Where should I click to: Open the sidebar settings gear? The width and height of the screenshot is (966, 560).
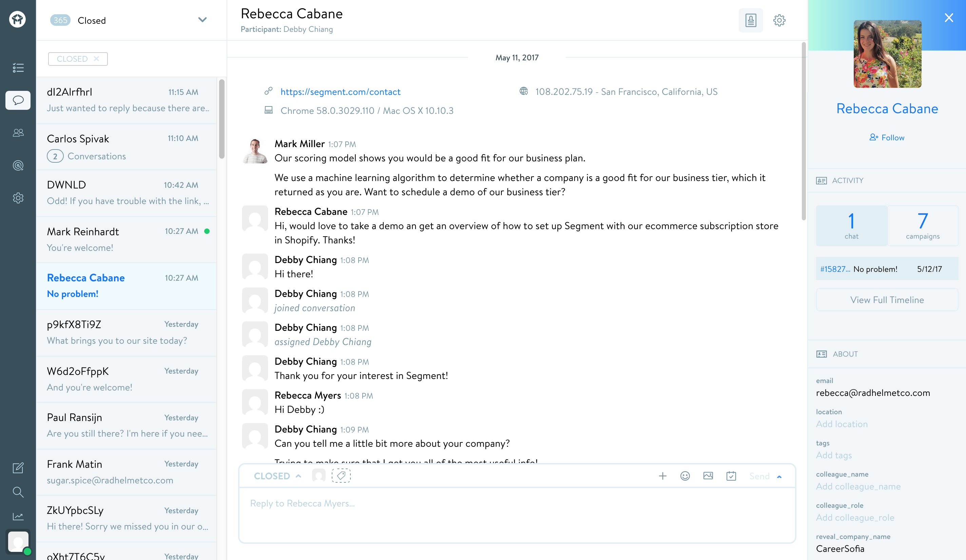tap(18, 198)
